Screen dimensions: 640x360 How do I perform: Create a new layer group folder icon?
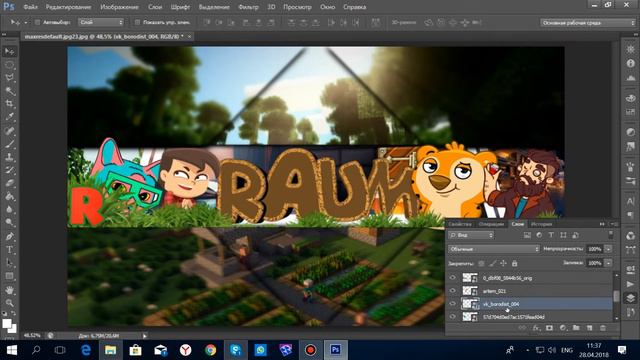point(576,328)
